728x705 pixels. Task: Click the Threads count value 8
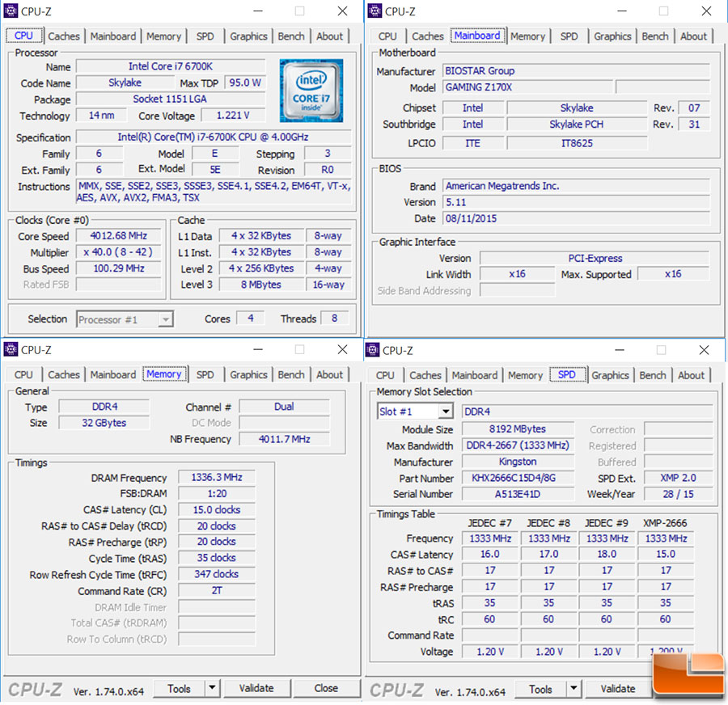334,319
